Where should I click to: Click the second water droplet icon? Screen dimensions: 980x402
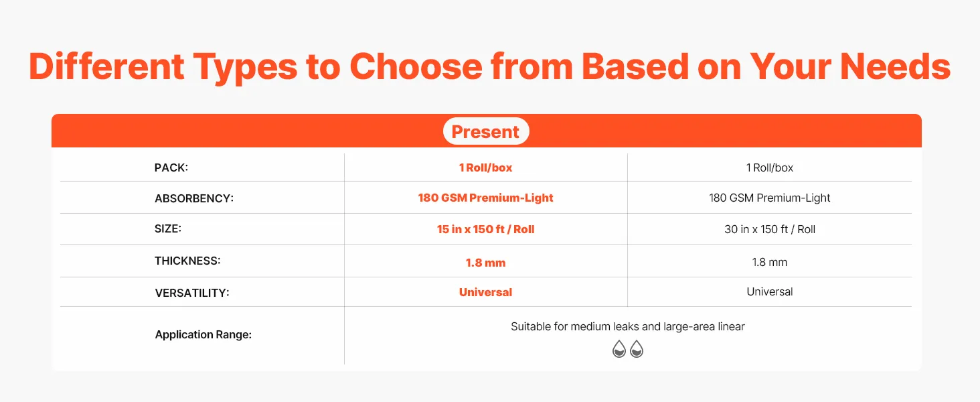(637, 349)
